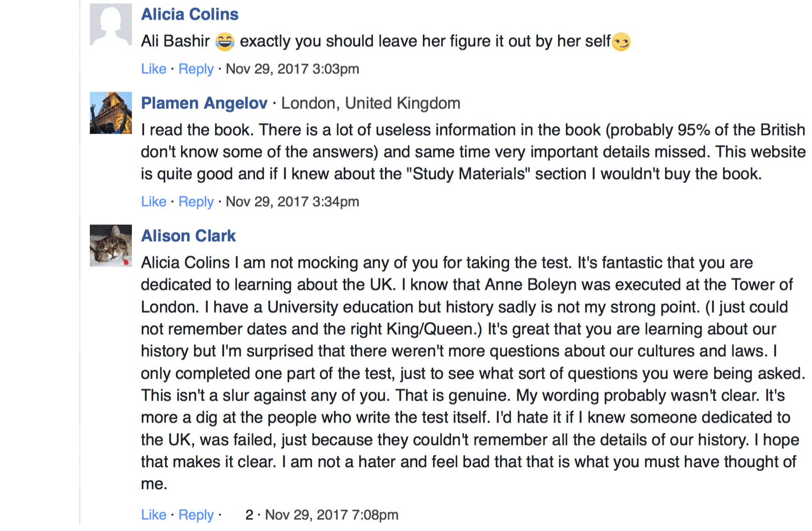Image resolution: width=812 pixels, height=531 pixels.
Task: Click the smirking emoji after 'her self'
Action: (x=621, y=42)
